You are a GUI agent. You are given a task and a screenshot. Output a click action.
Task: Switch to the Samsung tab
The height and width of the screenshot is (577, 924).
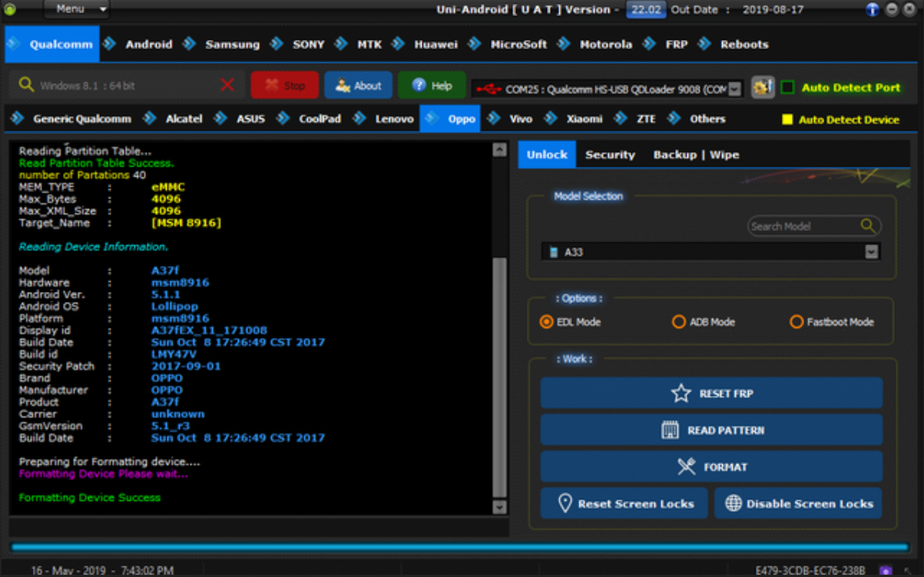tap(232, 45)
